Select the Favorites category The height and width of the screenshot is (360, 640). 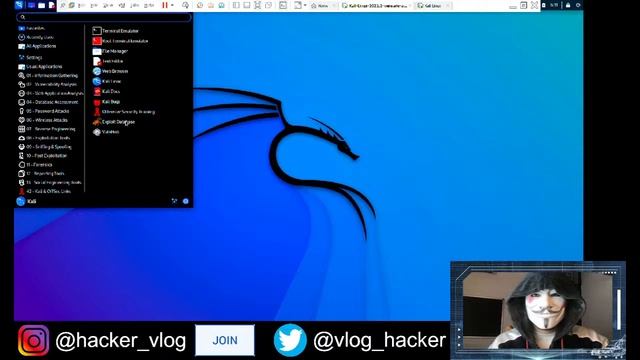pyautogui.click(x=31, y=28)
